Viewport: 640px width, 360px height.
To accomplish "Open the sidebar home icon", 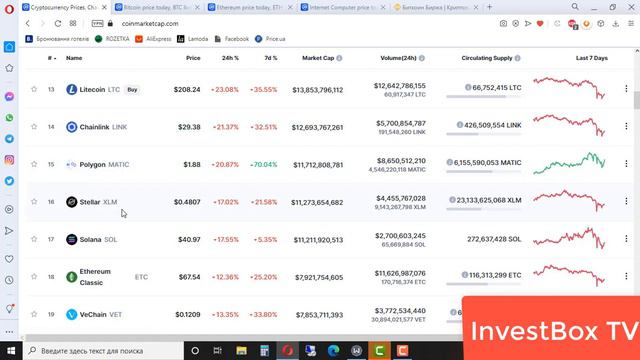I will (9, 47).
